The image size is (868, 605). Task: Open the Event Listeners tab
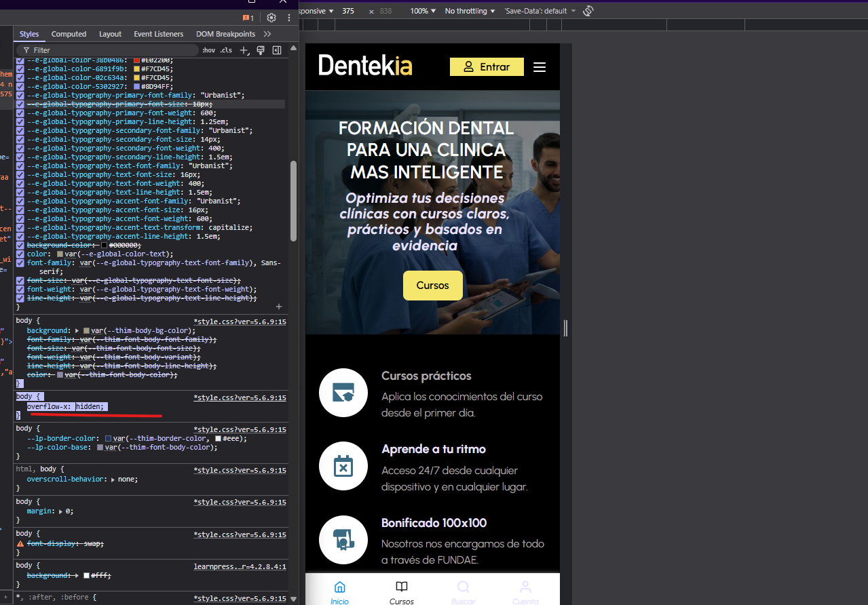coord(158,34)
